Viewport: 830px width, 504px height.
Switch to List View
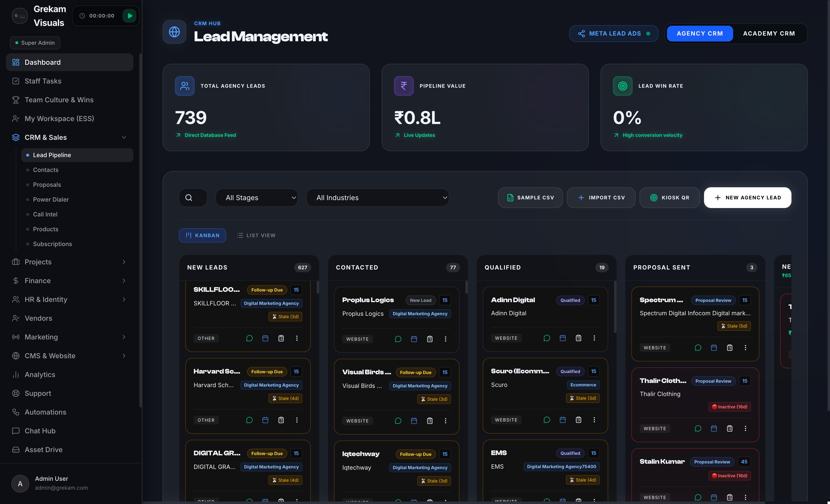click(x=256, y=235)
